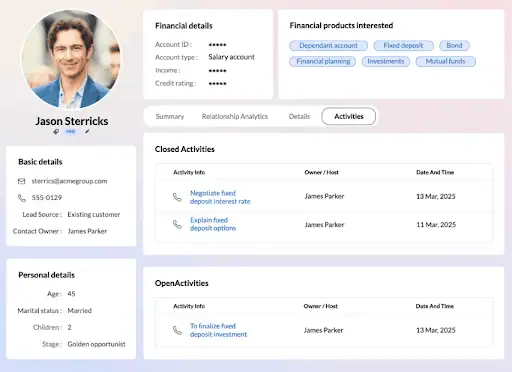Image resolution: width=512 pixels, height=372 pixels.
Task: Select the Activities tab
Action: [x=349, y=116]
